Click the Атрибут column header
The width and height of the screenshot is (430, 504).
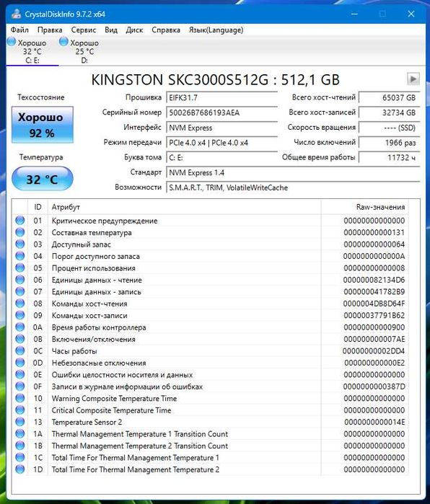[184, 207]
